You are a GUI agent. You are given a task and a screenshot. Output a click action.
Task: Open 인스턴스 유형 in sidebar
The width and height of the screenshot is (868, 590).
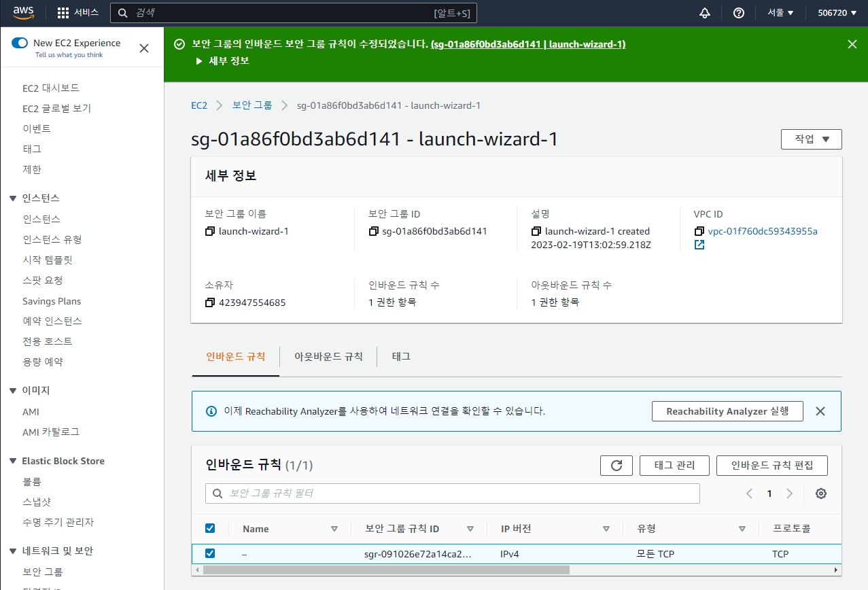click(52, 240)
